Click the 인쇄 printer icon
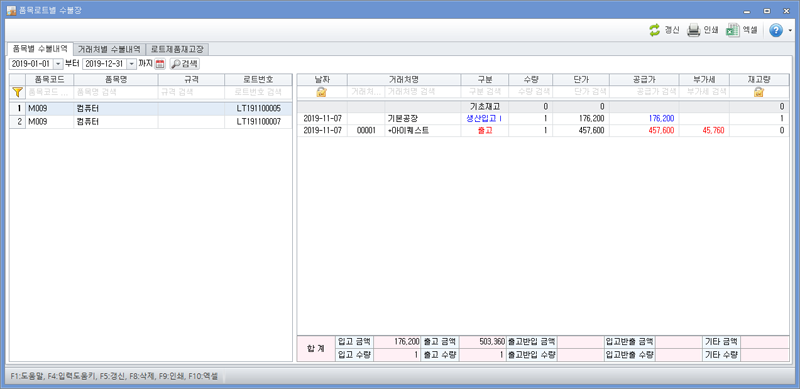 tap(693, 30)
